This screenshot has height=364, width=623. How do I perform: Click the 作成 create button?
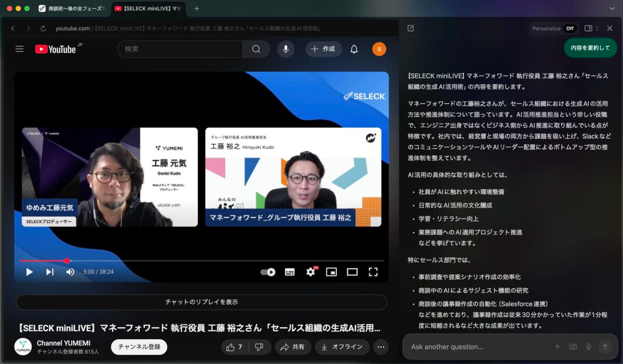[x=323, y=49]
